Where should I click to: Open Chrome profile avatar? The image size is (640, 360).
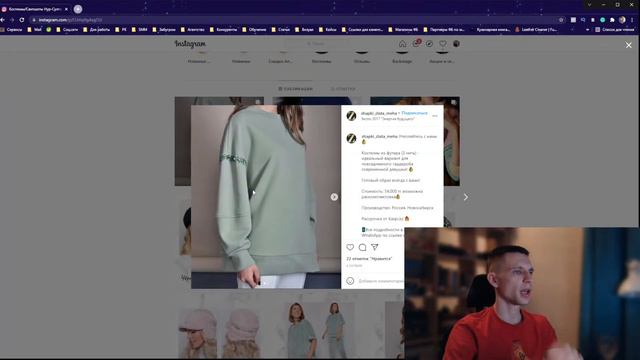point(622,20)
